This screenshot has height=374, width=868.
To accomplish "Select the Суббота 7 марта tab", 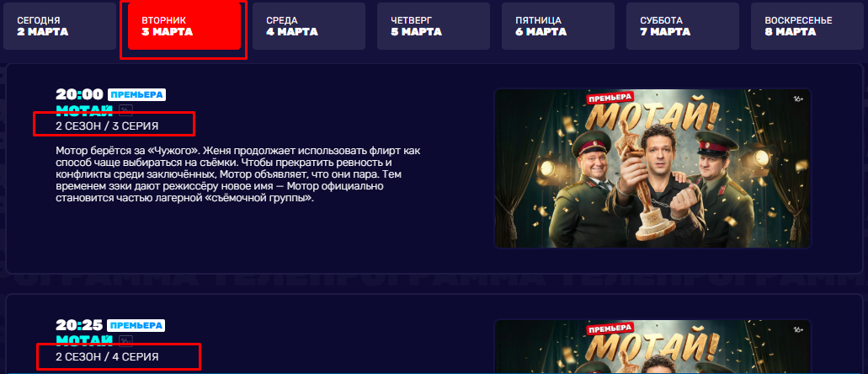I will click(x=683, y=26).
